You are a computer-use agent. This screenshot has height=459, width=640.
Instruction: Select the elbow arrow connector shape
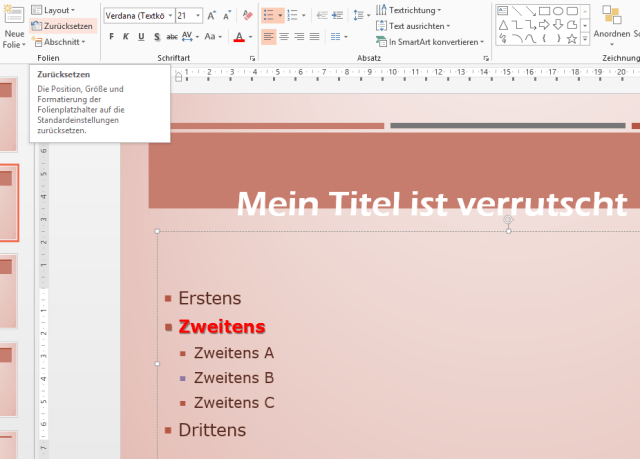[x=531, y=25]
